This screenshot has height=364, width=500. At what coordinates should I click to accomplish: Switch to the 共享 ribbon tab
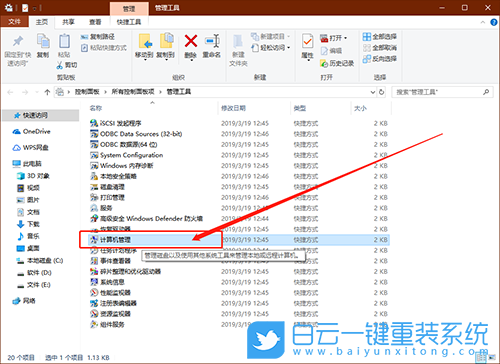click(68, 22)
